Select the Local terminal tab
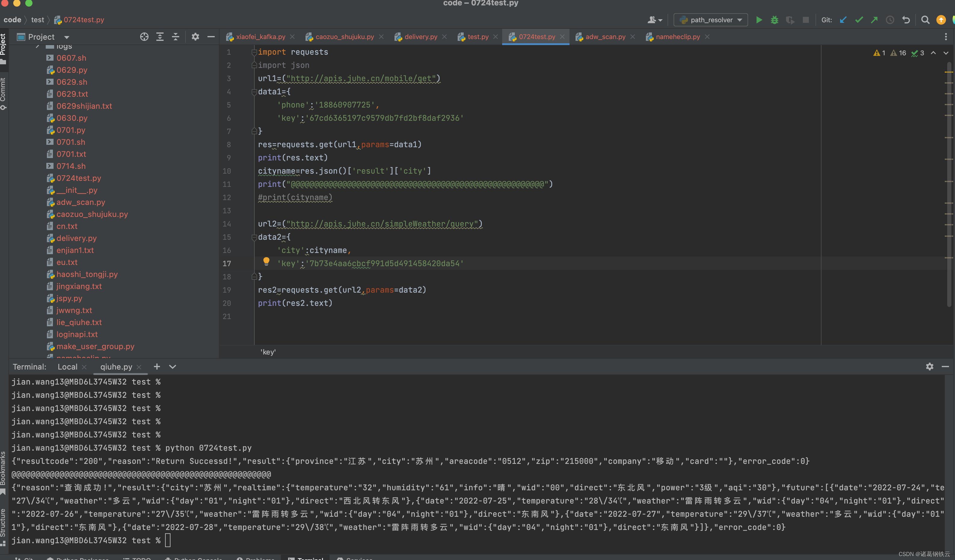This screenshot has height=560, width=955. [x=67, y=367]
